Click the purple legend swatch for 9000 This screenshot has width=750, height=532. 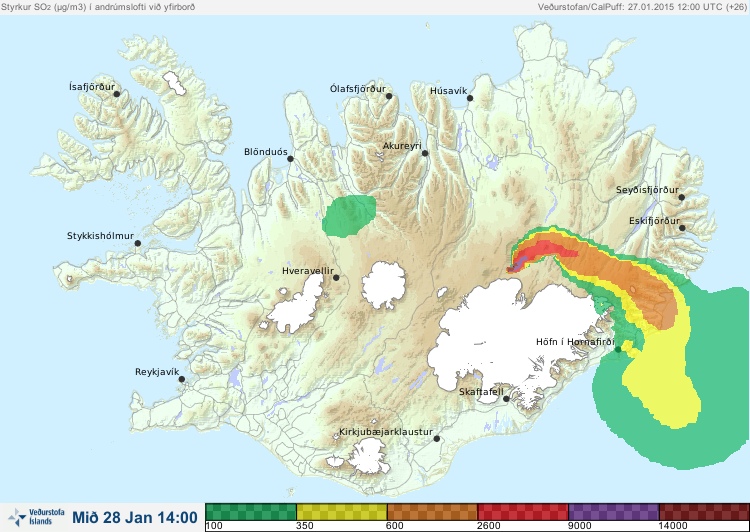coord(613,512)
